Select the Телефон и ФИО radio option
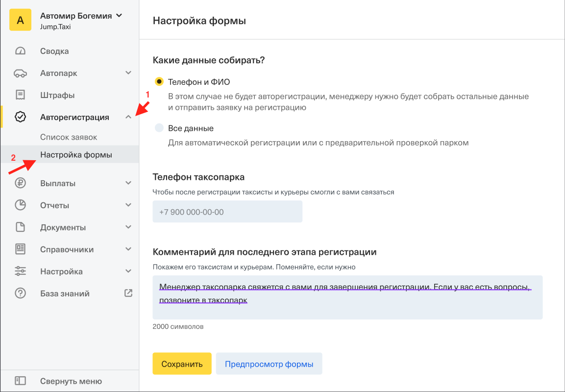This screenshot has width=565, height=392. coord(159,82)
